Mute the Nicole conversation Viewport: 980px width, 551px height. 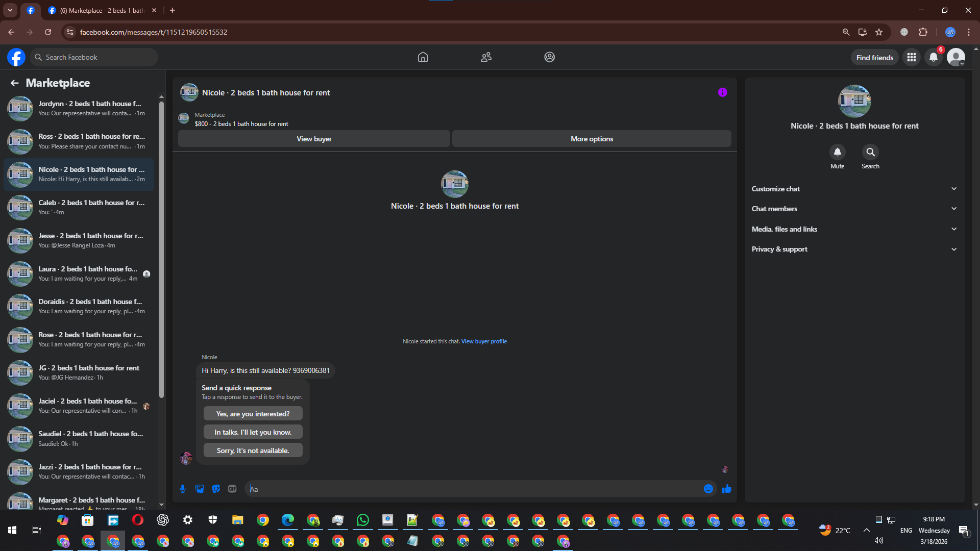[x=837, y=152]
